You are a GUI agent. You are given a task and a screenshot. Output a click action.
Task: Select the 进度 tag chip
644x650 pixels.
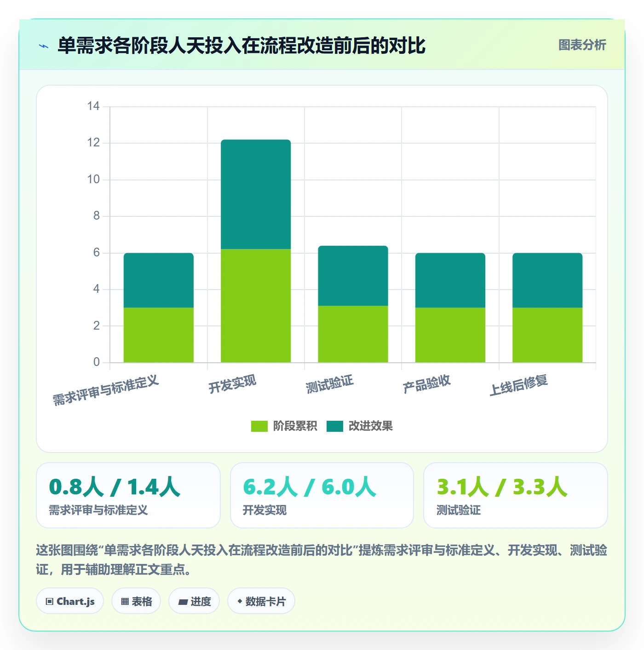coord(194,601)
